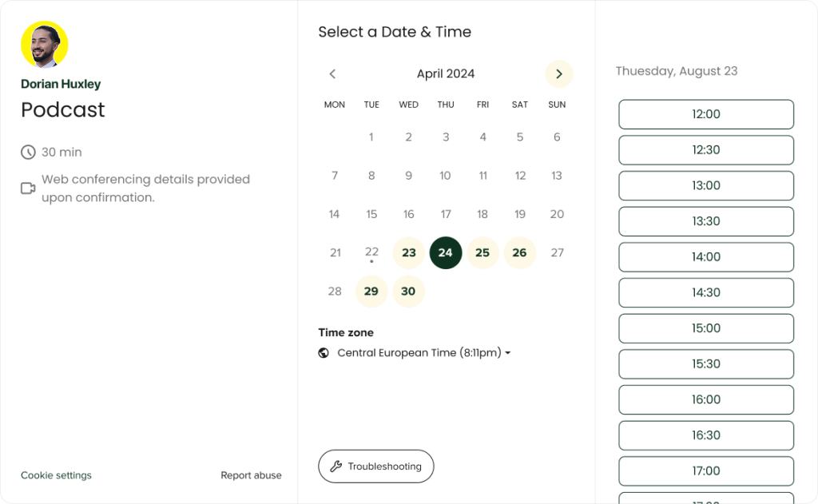Image resolution: width=818 pixels, height=504 pixels.
Task: Click the Report abuse link
Action: (251, 475)
